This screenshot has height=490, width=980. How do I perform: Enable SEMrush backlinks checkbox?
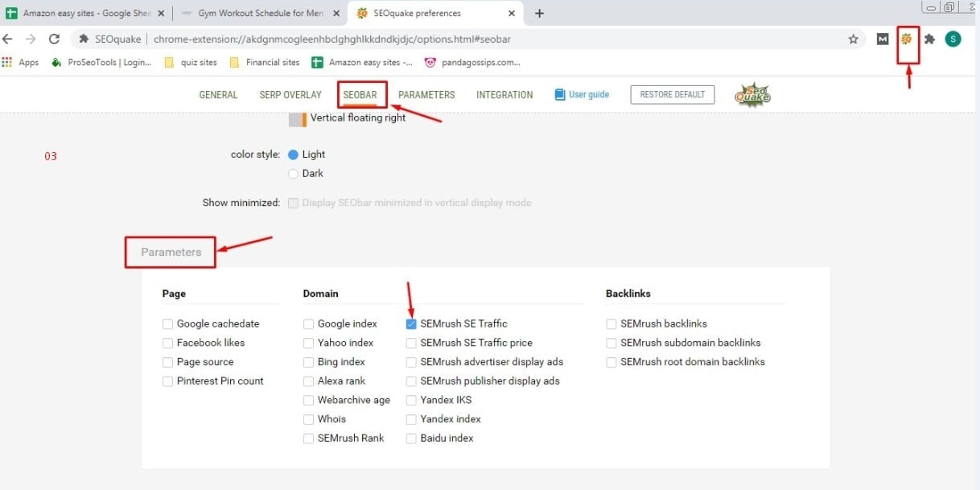(x=611, y=323)
